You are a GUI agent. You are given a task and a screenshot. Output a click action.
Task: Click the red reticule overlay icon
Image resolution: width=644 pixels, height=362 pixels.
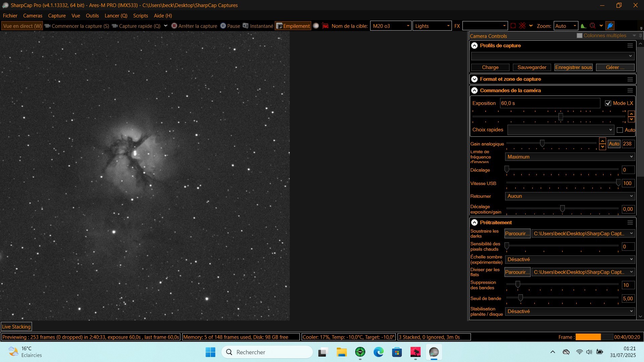tap(522, 26)
